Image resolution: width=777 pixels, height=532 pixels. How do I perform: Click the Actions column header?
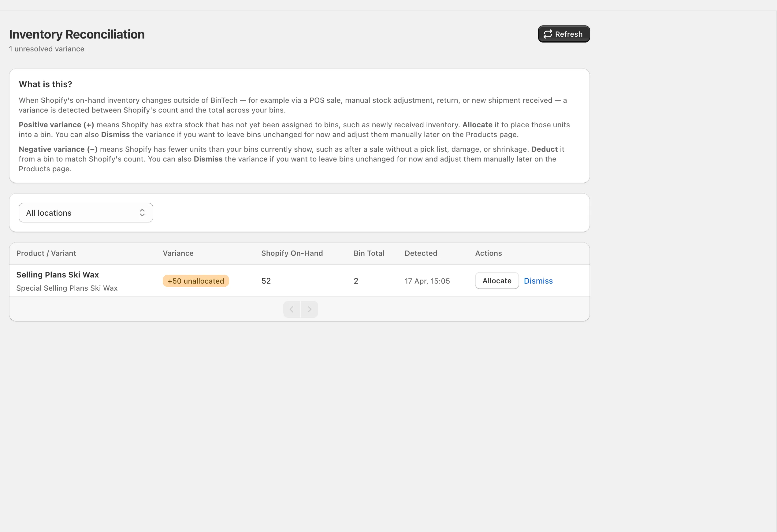(488, 253)
